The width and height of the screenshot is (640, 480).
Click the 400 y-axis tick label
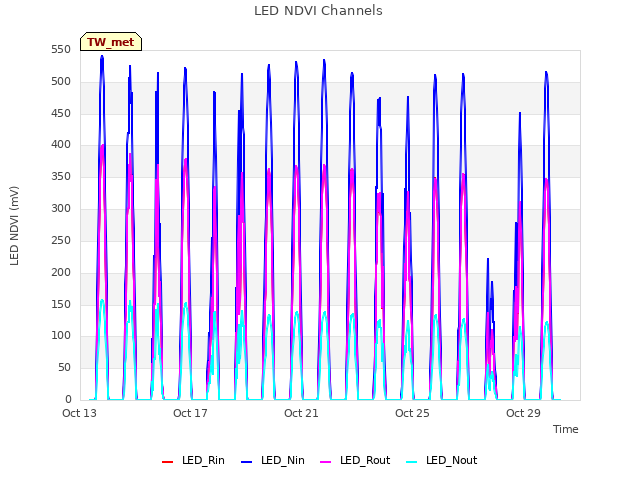point(61,144)
